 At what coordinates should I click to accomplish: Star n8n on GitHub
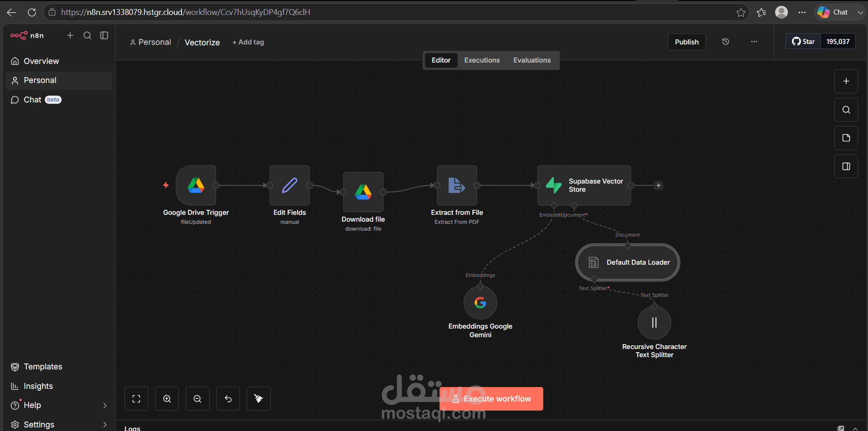803,42
